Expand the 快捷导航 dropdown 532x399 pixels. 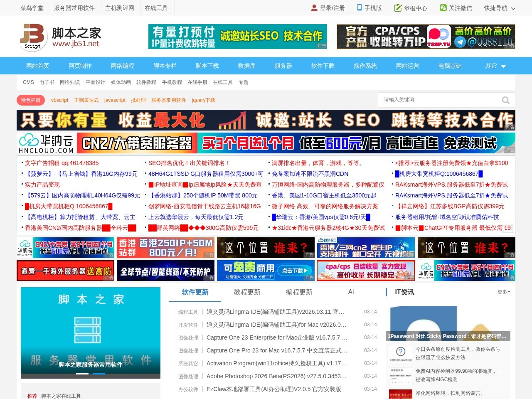coord(500,8)
